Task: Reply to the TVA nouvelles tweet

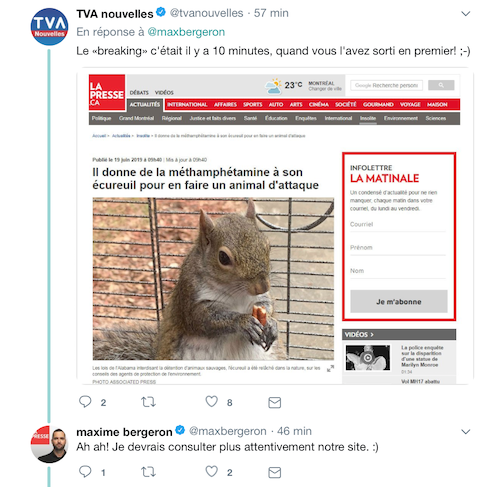Action: 85,402
